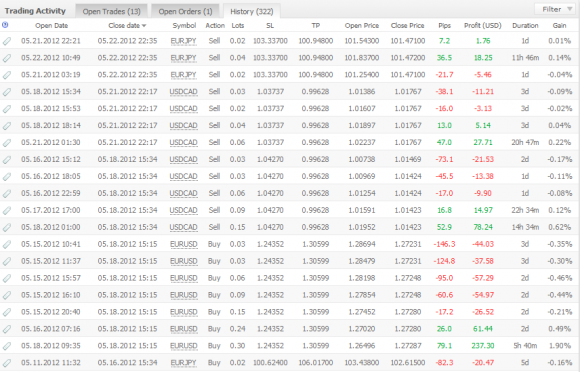Click the profit value -57.29
Image resolution: width=580 pixels, height=372 pixels.
click(483, 278)
